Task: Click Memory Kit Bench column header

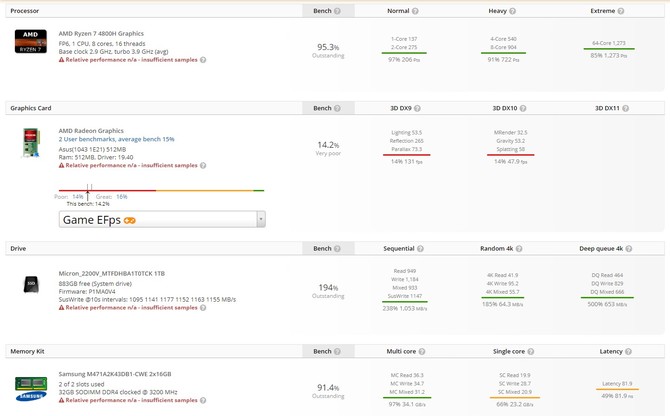Action: (x=328, y=352)
